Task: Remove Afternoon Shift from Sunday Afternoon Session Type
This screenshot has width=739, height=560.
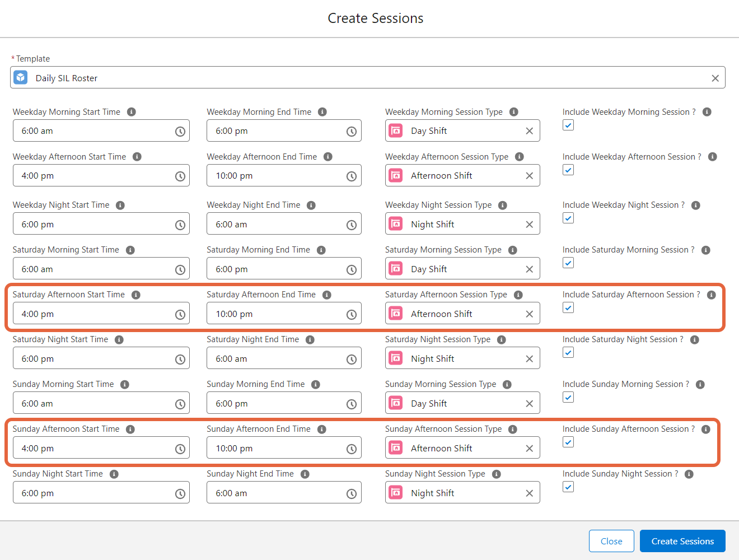Action: [529, 447]
